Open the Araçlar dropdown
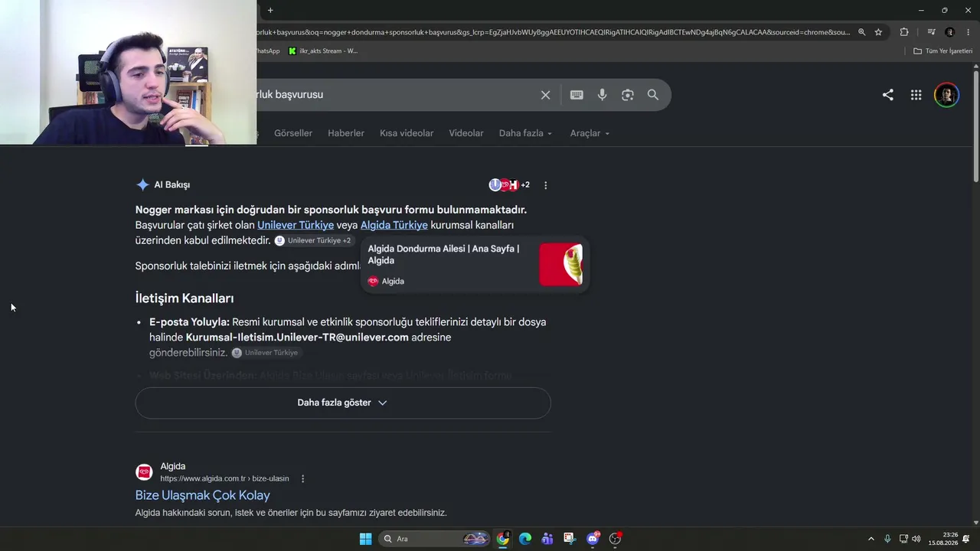 [x=590, y=133]
